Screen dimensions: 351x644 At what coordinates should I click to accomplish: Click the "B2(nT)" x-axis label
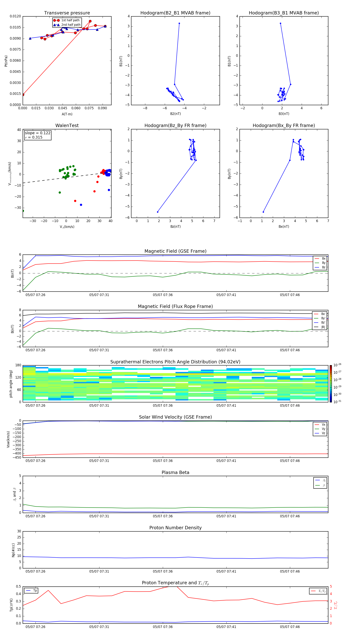175,114
